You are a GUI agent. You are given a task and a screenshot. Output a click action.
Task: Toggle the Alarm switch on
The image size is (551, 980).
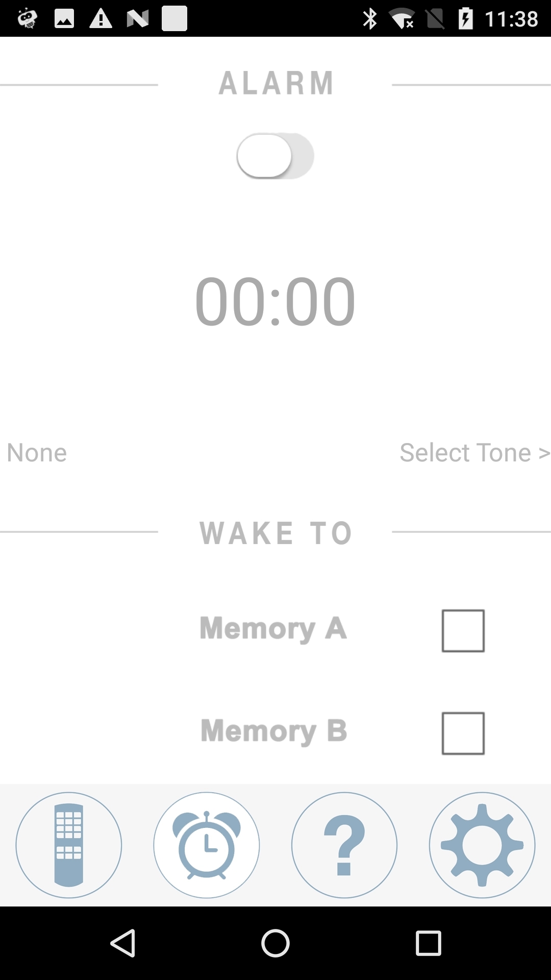click(x=275, y=156)
